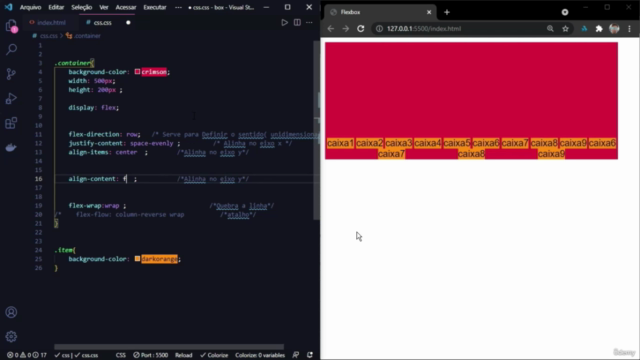Change the CSS language mode in status bar
The image size is (640, 360).
(x=121, y=355)
